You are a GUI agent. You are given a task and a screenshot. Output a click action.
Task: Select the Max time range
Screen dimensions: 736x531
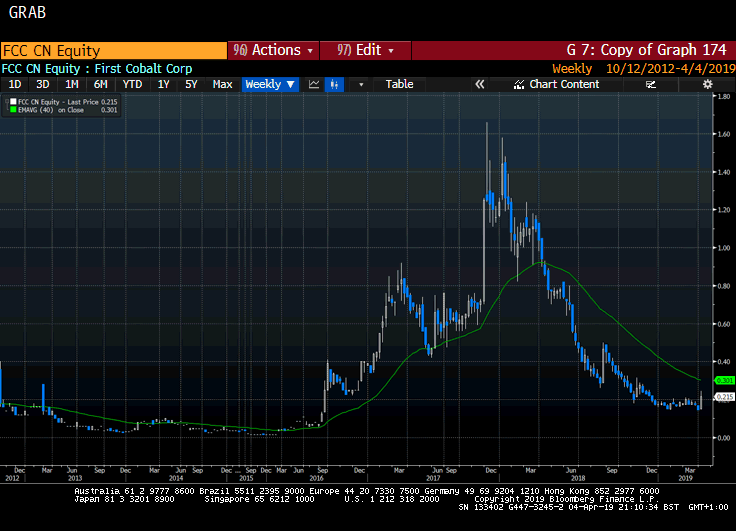[x=222, y=85]
